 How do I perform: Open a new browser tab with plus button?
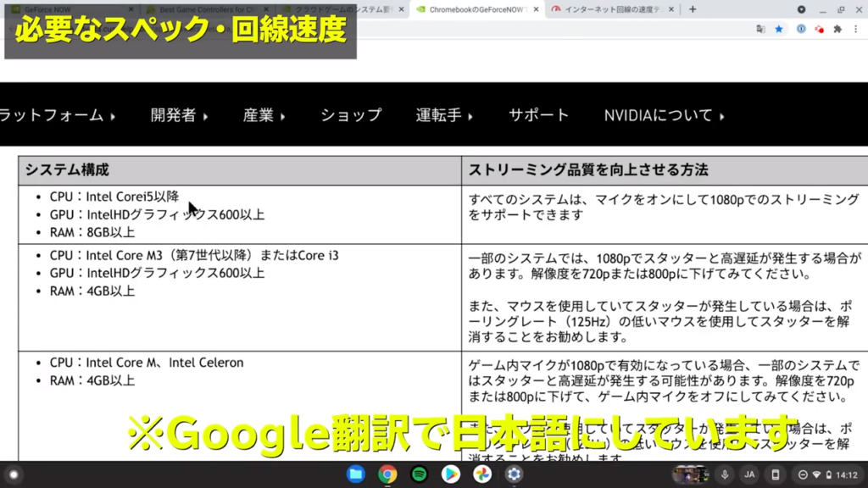click(693, 9)
